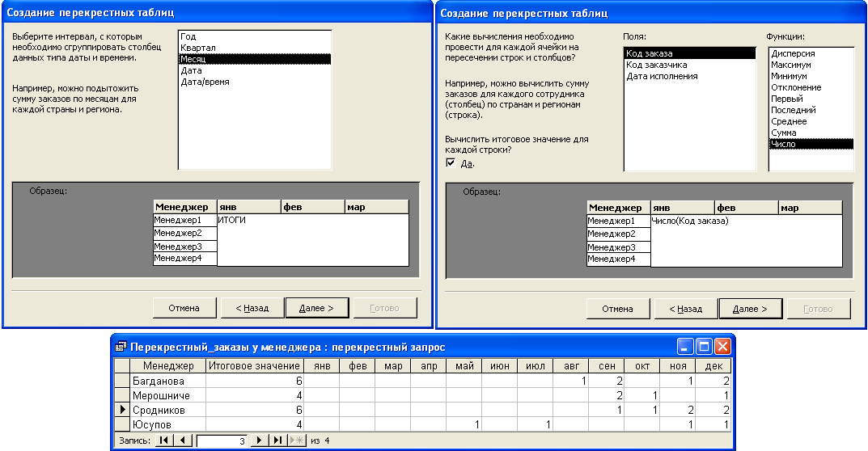Click the record number input field
Screen dimensions: 868x451
[x=222, y=441]
